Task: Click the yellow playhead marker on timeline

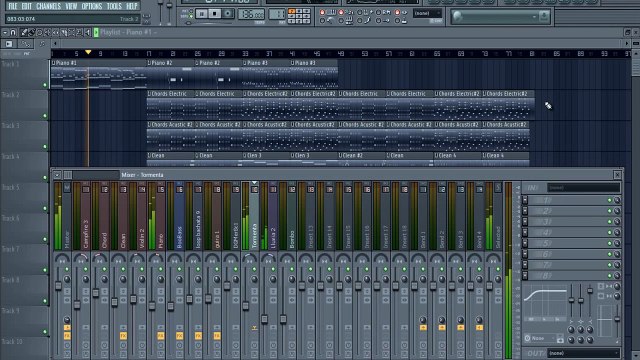Action: point(88,52)
